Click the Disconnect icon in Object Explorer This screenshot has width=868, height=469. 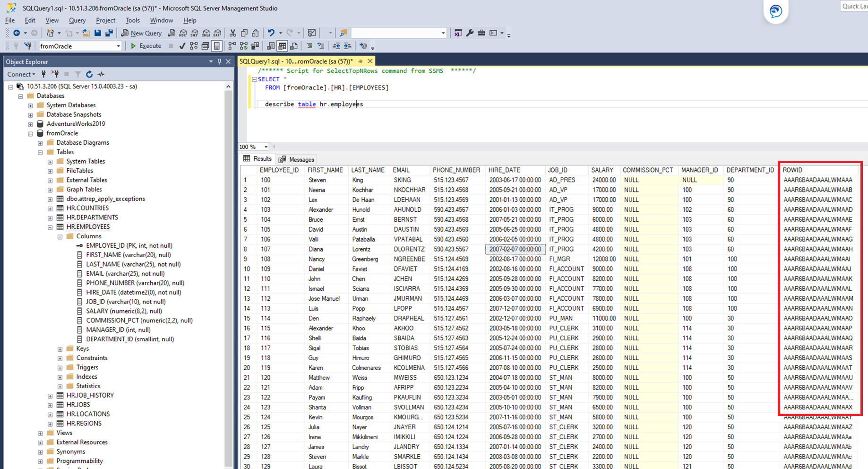coord(55,74)
